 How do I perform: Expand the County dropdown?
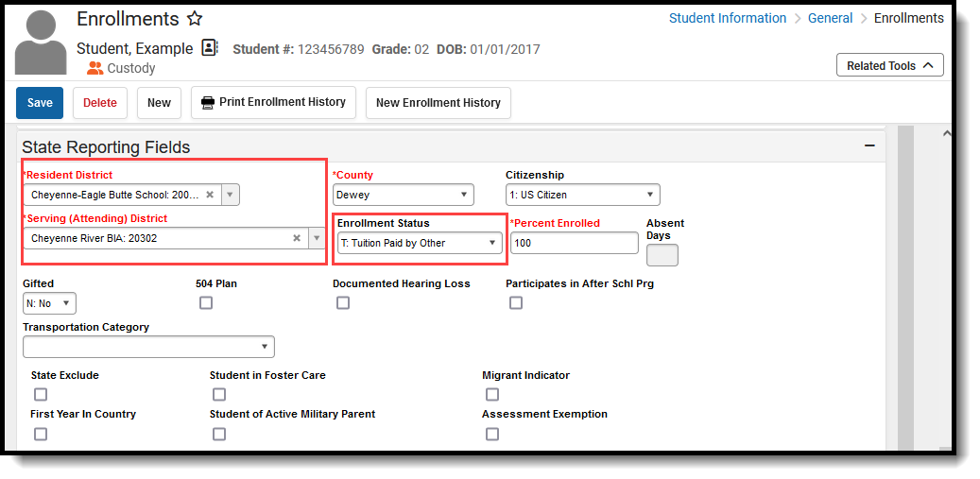point(404,195)
